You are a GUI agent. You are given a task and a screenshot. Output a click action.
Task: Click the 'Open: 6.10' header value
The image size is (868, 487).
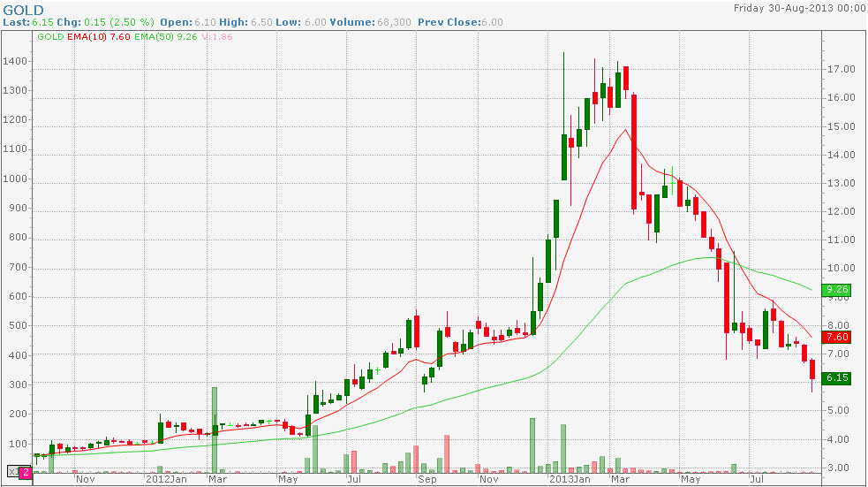[x=188, y=22]
